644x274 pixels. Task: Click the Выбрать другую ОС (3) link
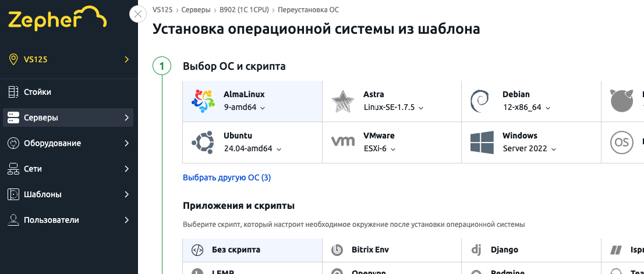point(227,177)
